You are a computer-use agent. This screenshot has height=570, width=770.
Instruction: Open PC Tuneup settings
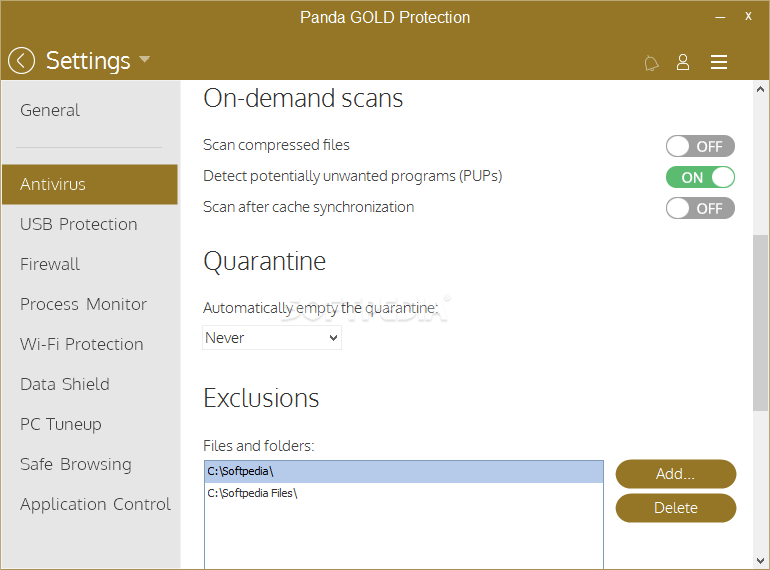point(60,424)
